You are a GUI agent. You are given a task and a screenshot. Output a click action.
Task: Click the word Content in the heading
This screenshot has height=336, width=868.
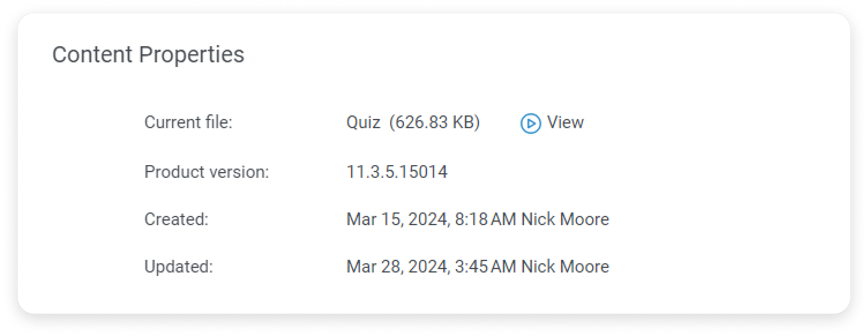(93, 54)
